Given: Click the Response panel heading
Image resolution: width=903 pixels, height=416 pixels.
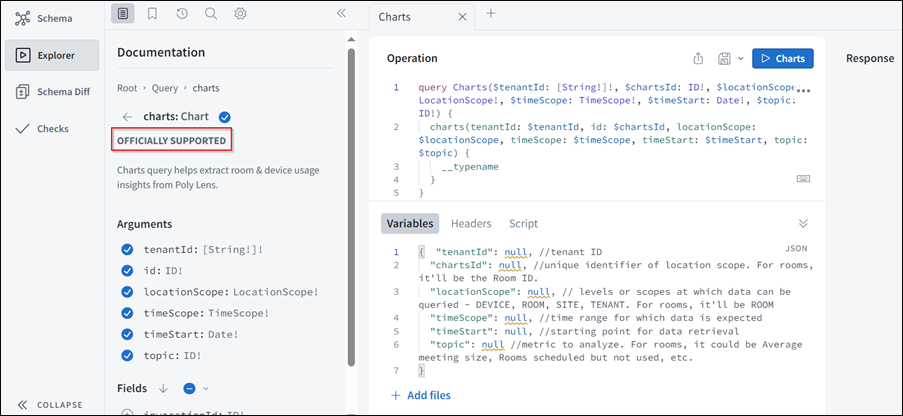Looking at the screenshot, I should pyautogui.click(x=870, y=58).
